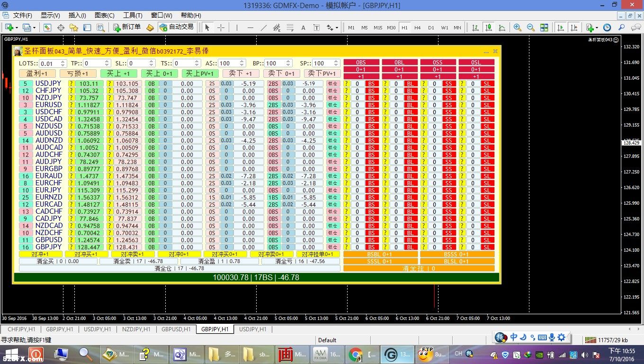This screenshot has height=364, width=644.
Task: Select the crosshair tool
Action: click(221, 27)
